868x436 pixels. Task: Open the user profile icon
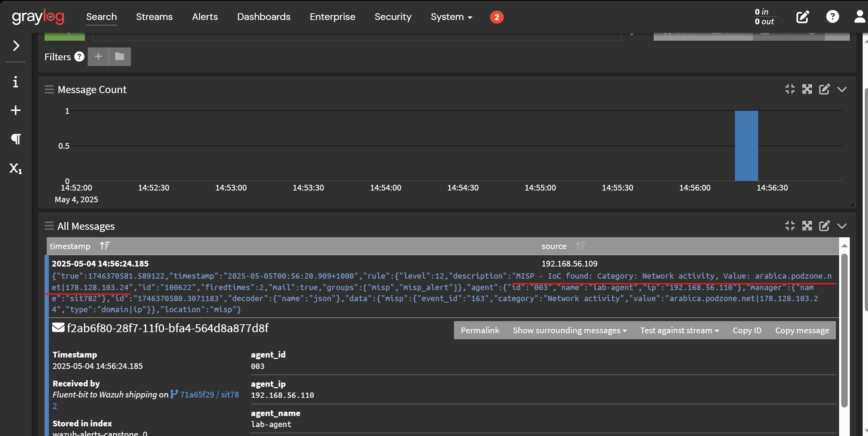860,16
